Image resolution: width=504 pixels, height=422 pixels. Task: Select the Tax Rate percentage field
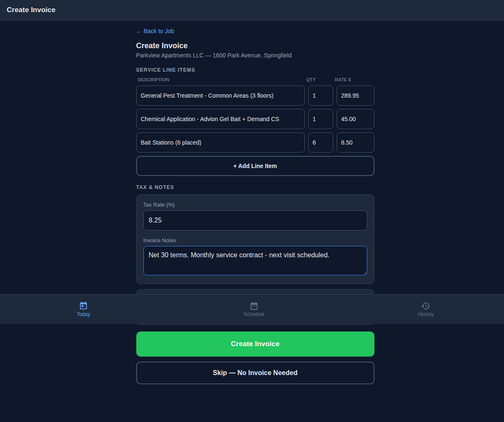coord(255,220)
